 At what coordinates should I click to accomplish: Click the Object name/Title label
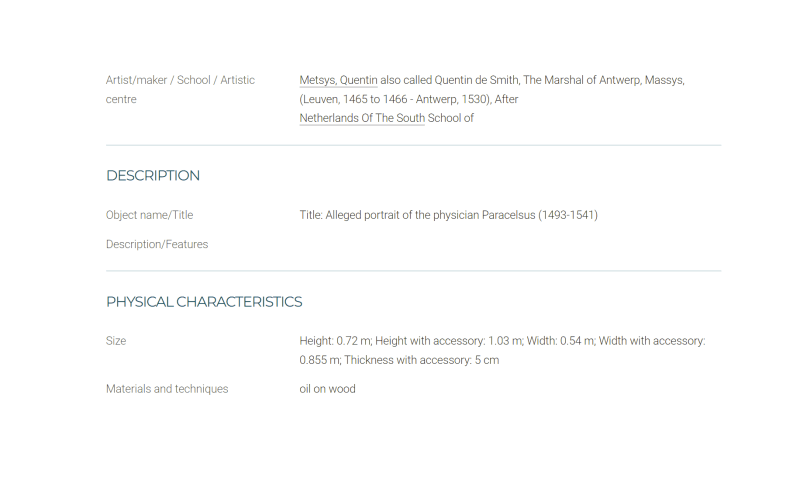tap(149, 215)
